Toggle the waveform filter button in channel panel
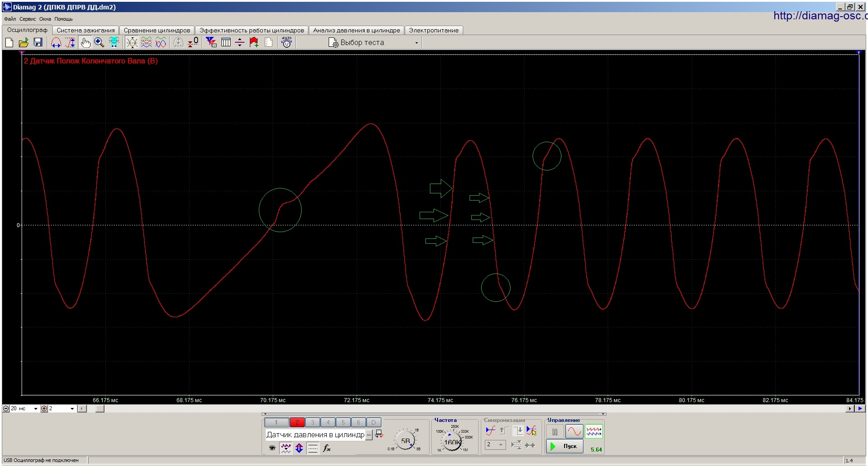The image size is (868, 466). pyautogui.click(x=286, y=448)
